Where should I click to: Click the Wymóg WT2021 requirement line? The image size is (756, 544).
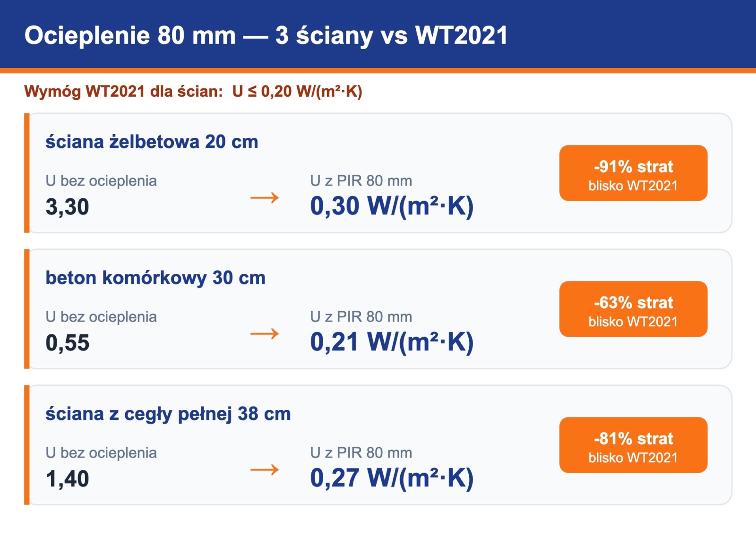click(x=193, y=91)
